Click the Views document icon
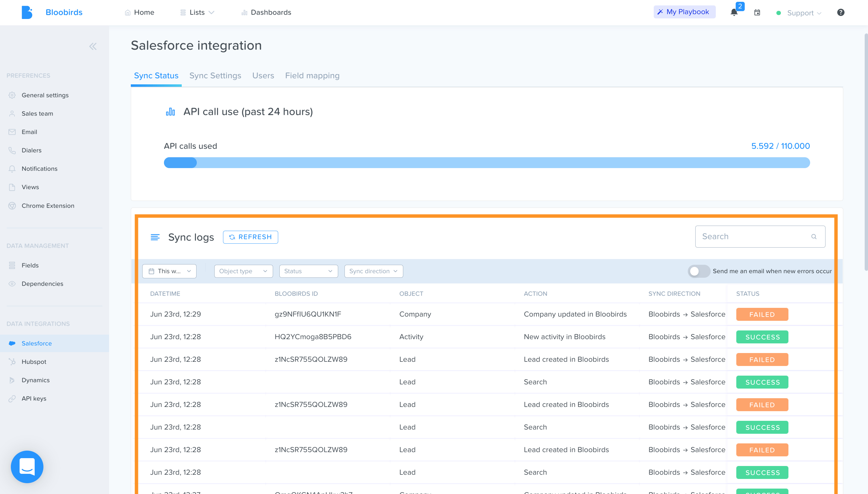This screenshot has height=494, width=868. click(12, 187)
